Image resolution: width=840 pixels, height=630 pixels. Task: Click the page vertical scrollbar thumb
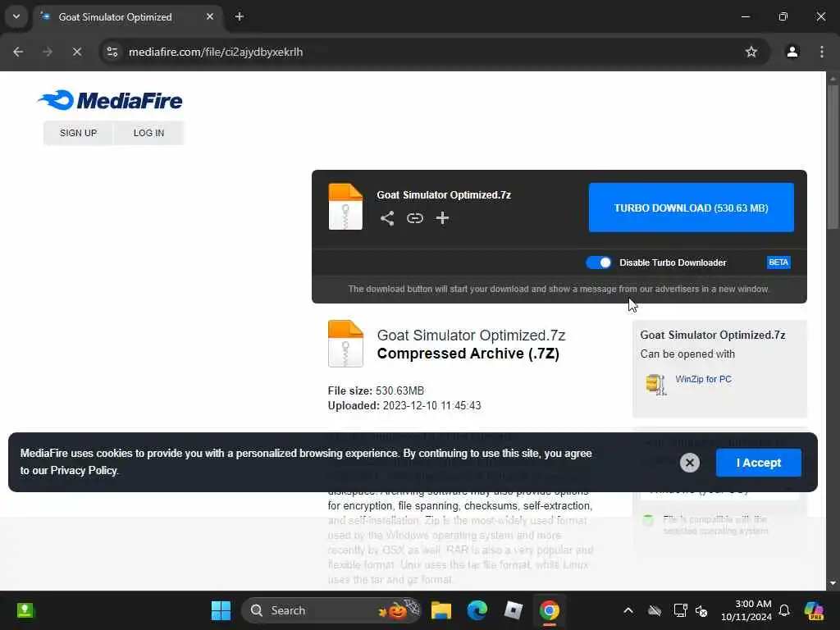click(833, 157)
